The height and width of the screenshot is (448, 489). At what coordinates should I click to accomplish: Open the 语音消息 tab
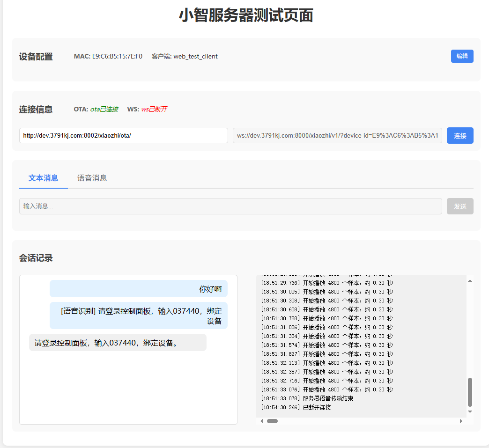[x=92, y=178]
